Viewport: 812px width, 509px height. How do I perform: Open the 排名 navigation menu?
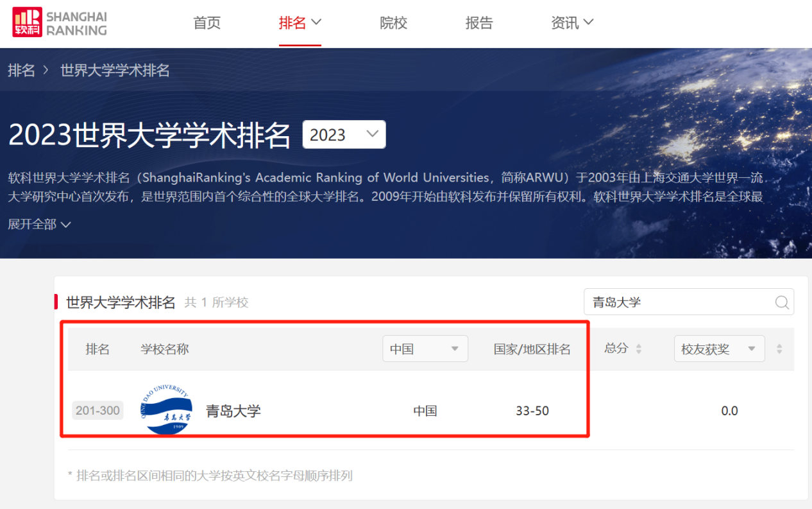[300, 23]
